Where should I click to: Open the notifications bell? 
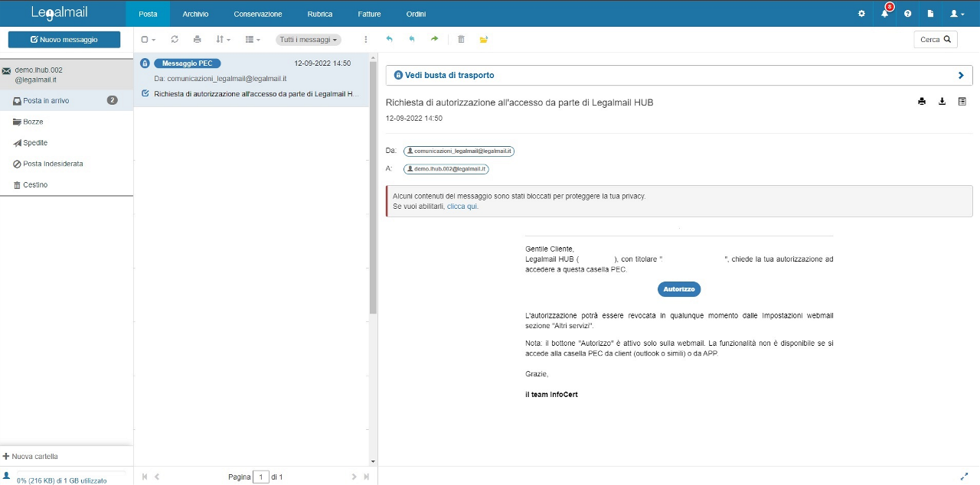pos(884,14)
